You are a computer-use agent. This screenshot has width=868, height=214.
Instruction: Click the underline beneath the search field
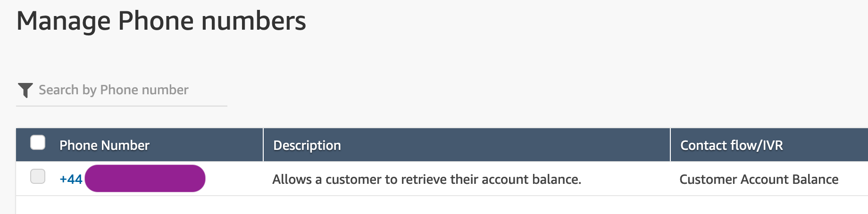click(x=122, y=106)
